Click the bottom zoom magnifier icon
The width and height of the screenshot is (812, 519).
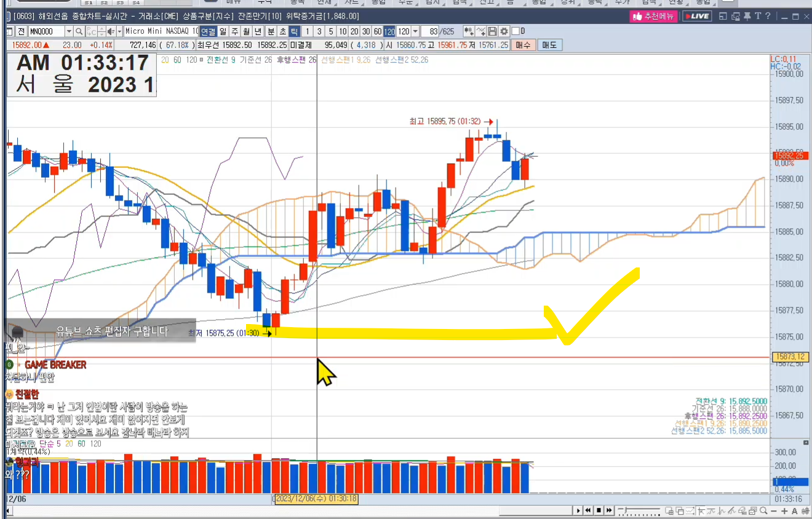point(763,511)
